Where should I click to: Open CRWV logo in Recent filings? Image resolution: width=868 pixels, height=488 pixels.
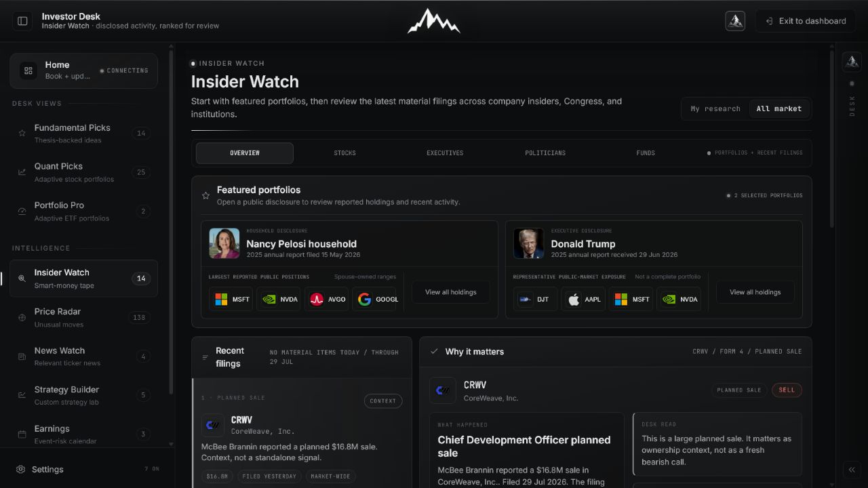coord(213,425)
